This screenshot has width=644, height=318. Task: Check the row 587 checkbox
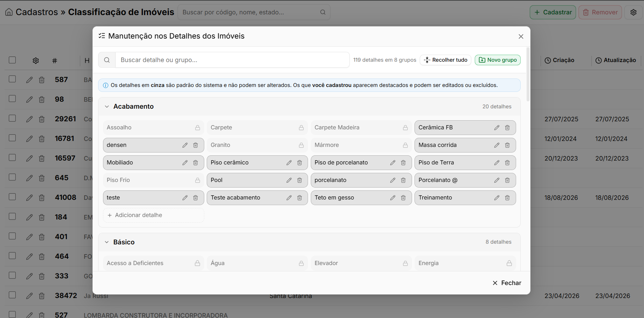pyautogui.click(x=12, y=79)
